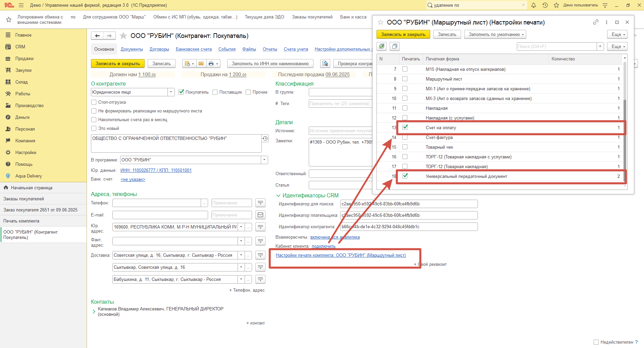Open options icon for Телефон row
Screen dimensions: 644x348
(x=260, y=203)
